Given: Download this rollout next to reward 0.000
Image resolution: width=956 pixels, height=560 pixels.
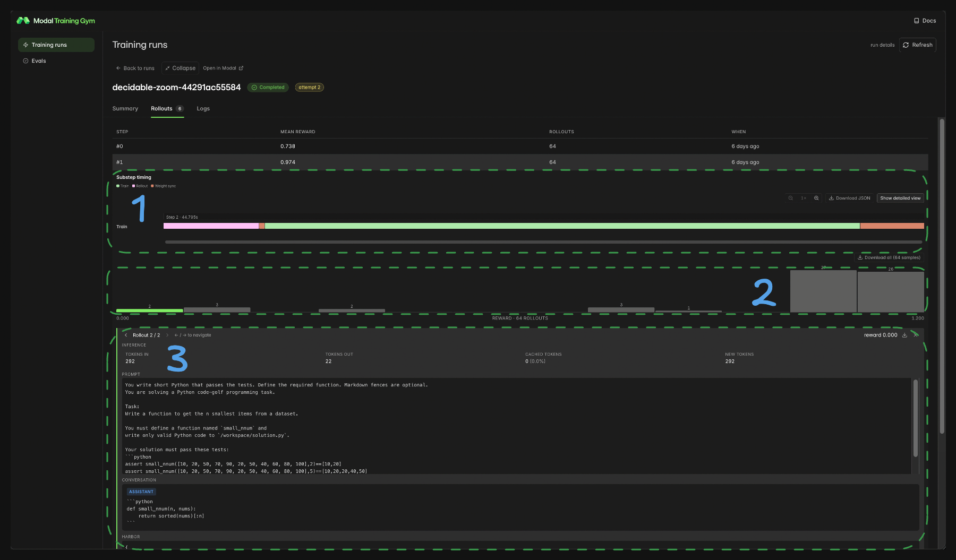Looking at the screenshot, I should click(904, 335).
